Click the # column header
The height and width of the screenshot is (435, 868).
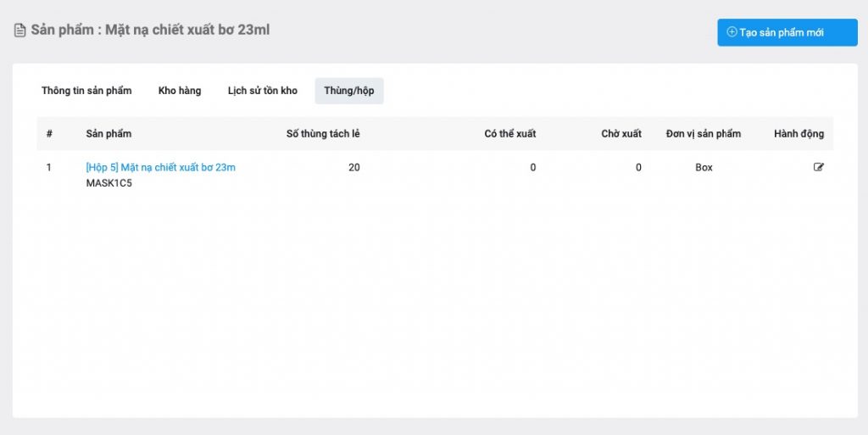click(49, 134)
